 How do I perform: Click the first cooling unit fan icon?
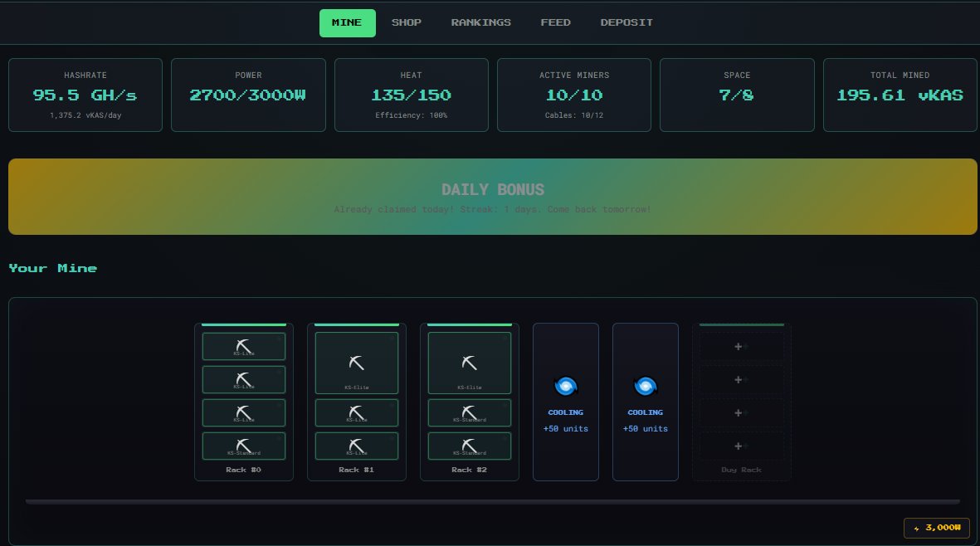[566, 387]
